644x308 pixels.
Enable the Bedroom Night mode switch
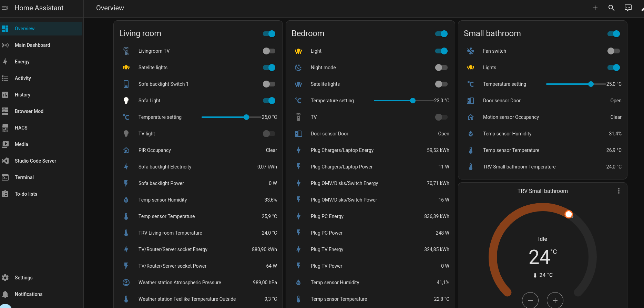pyautogui.click(x=441, y=68)
